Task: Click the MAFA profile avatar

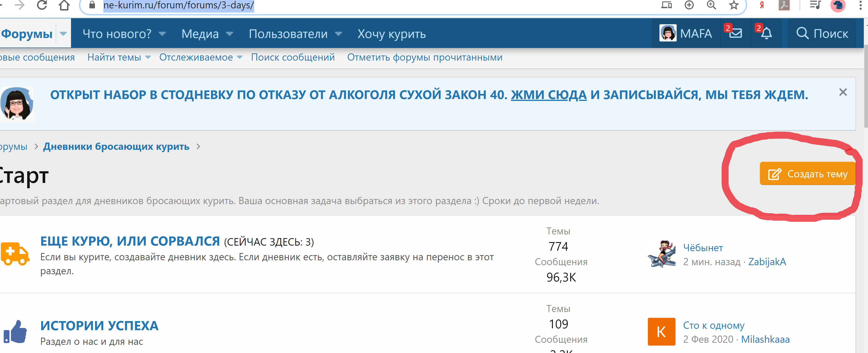Action: (x=668, y=33)
